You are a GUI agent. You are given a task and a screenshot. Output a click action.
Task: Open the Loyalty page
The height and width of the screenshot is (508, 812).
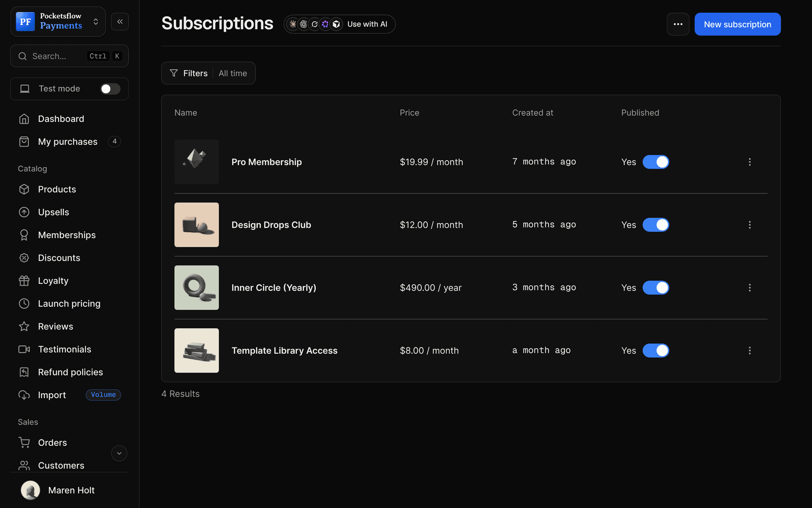[53, 281]
